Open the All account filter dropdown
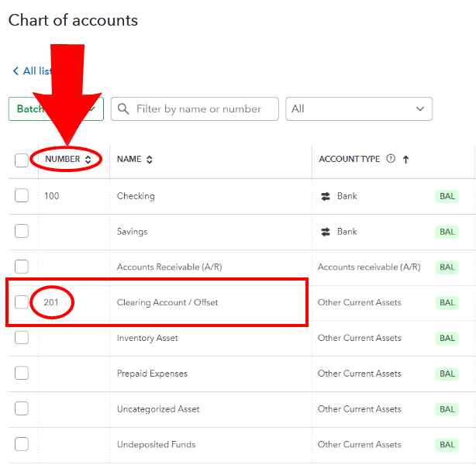This screenshot has width=476, height=465. point(359,108)
